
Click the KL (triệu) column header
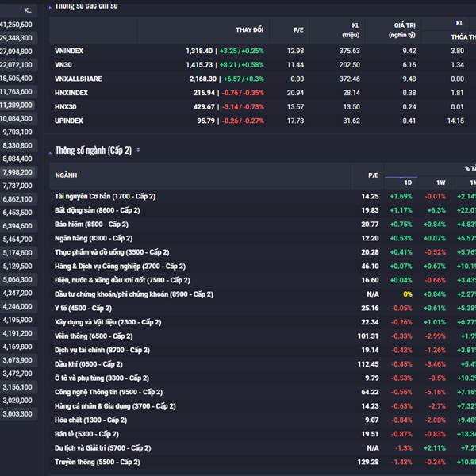[351, 30]
